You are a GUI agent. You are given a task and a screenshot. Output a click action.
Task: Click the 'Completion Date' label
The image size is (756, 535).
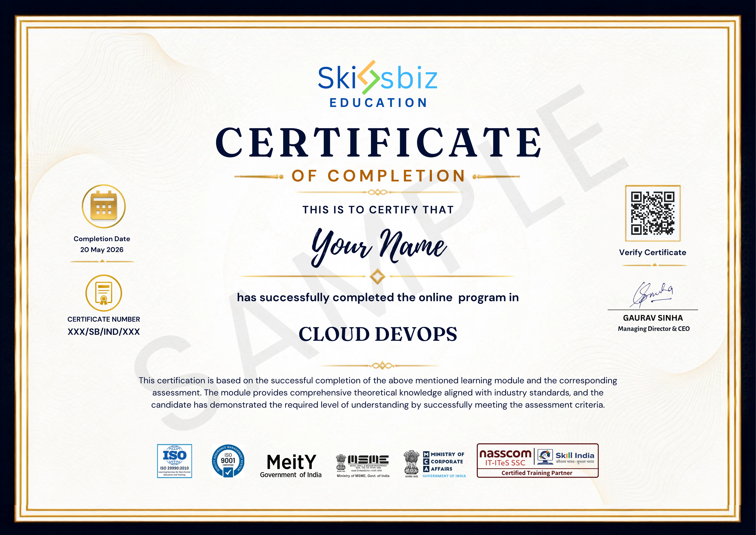pos(102,239)
